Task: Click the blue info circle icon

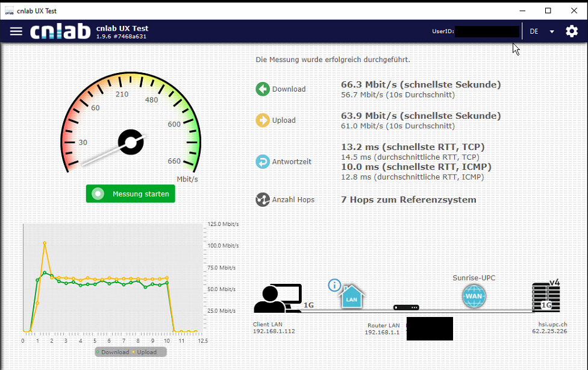Action: click(334, 285)
